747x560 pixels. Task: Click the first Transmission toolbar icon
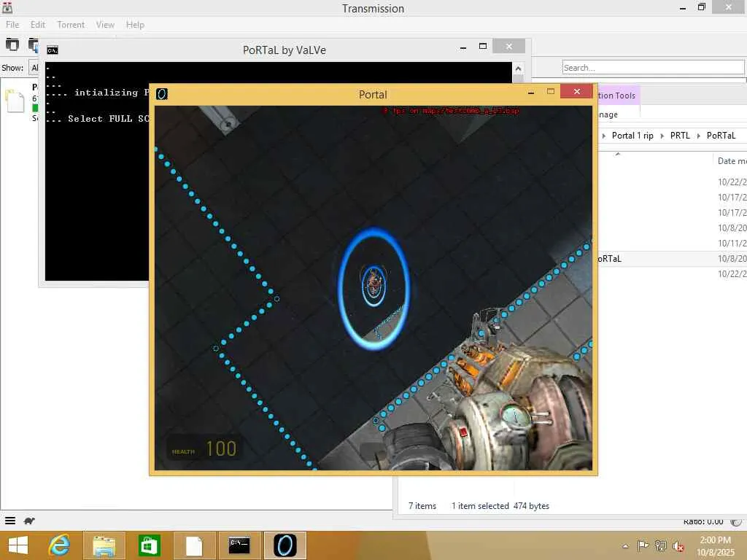(x=12, y=44)
